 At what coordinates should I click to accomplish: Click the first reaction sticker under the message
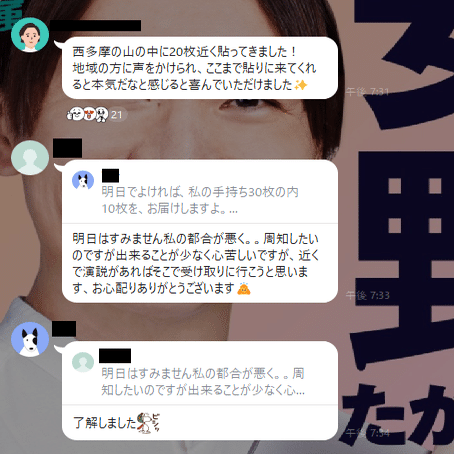(76, 114)
